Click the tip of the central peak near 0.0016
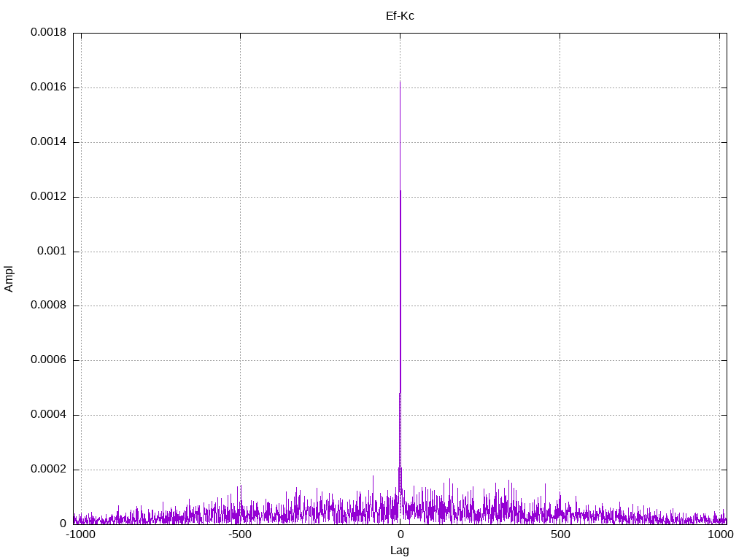 pyautogui.click(x=400, y=82)
